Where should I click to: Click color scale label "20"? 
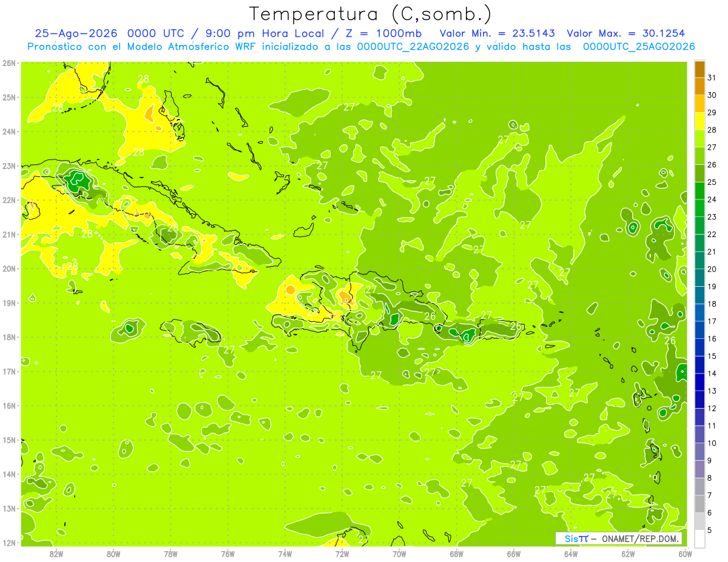pyautogui.click(x=712, y=269)
